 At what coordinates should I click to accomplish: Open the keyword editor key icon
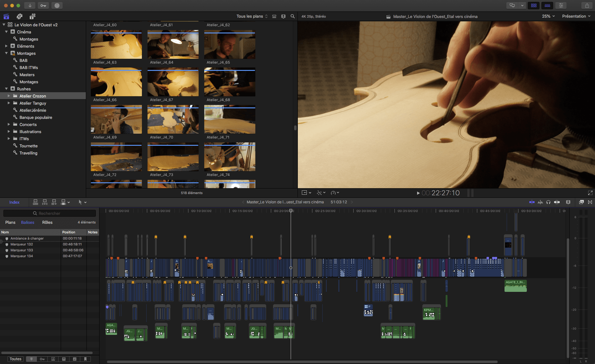click(43, 6)
